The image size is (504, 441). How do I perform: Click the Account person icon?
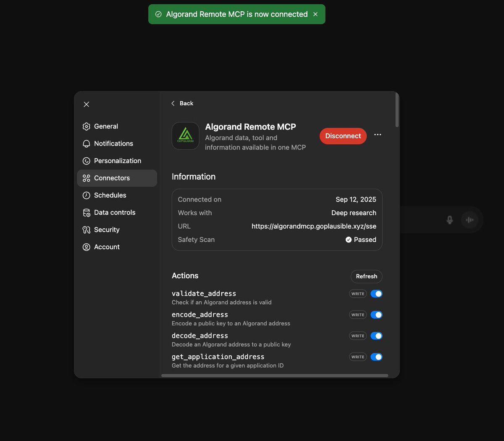click(x=87, y=247)
